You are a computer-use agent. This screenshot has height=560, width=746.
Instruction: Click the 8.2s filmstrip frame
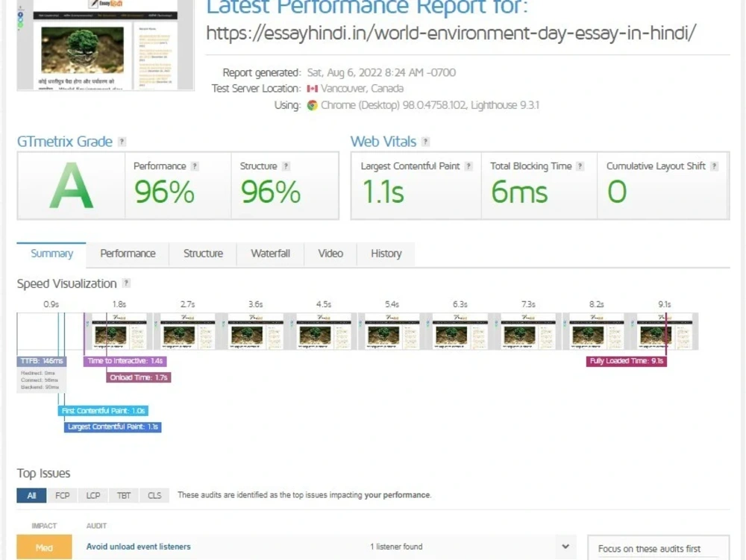(597, 331)
